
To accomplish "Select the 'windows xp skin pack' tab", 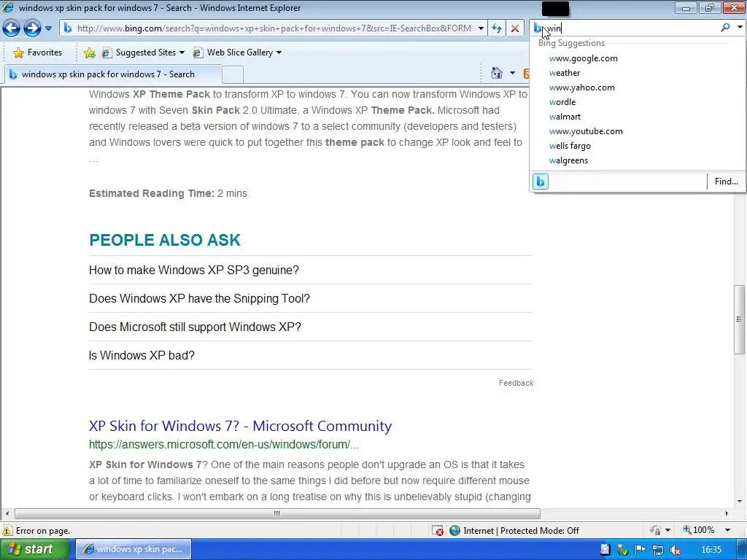I will point(113,74).
